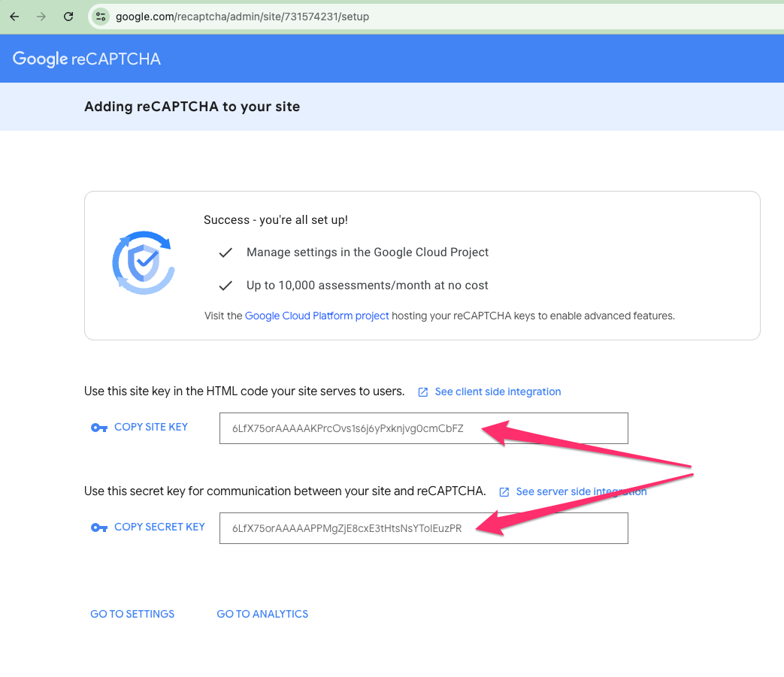The width and height of the screenshot is (784, 677).
Task: Click COPY SITE KEY button
Action: click(x=151, y=428)
